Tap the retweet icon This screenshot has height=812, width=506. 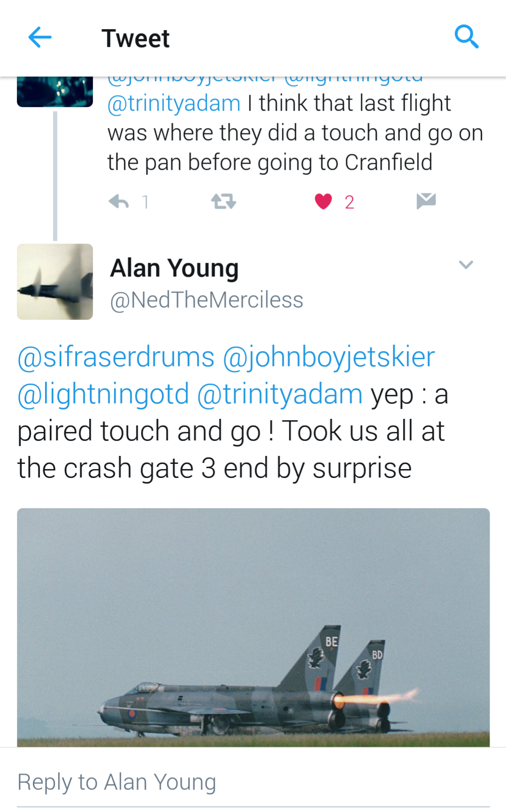[x=223, y=202]
